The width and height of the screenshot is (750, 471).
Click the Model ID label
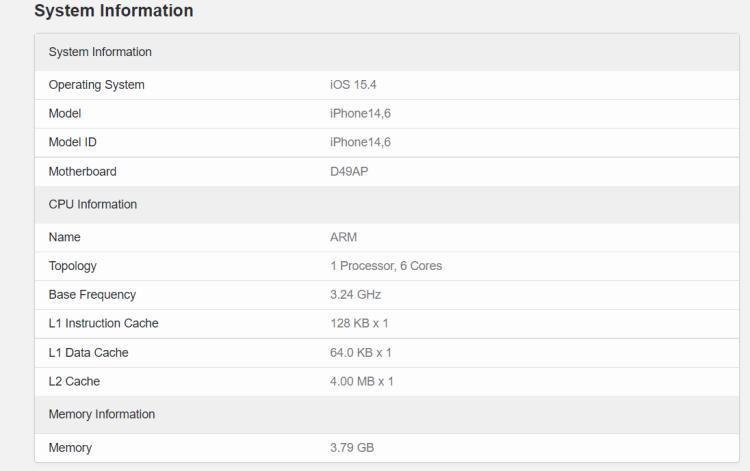point(72,142)
